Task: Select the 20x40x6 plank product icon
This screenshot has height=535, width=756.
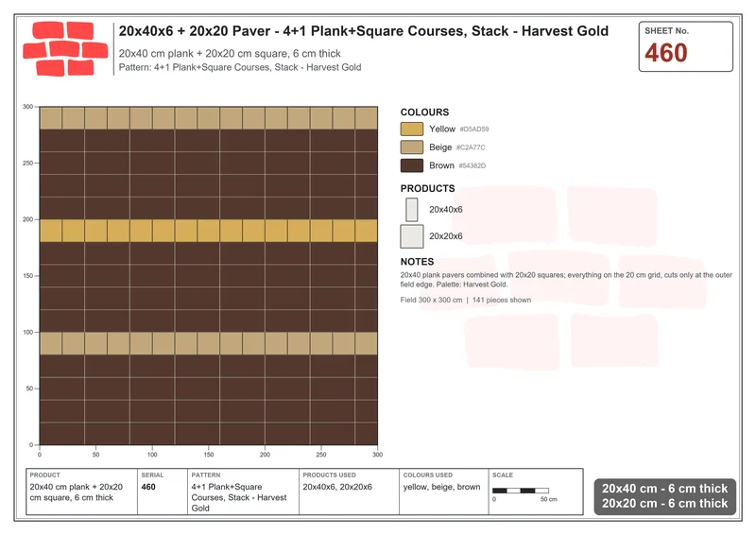Action: coord(412,210)
